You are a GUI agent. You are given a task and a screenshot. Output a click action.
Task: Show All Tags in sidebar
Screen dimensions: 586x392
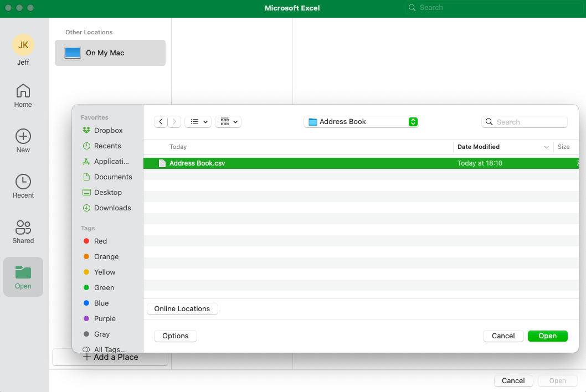[104, 349]
